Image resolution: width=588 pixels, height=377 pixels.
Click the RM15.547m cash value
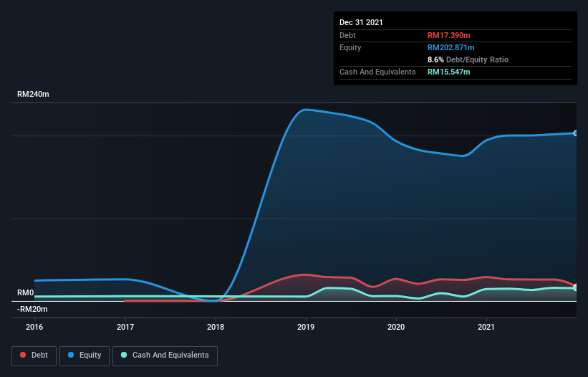pyautogui.click(x=448, y=72)
